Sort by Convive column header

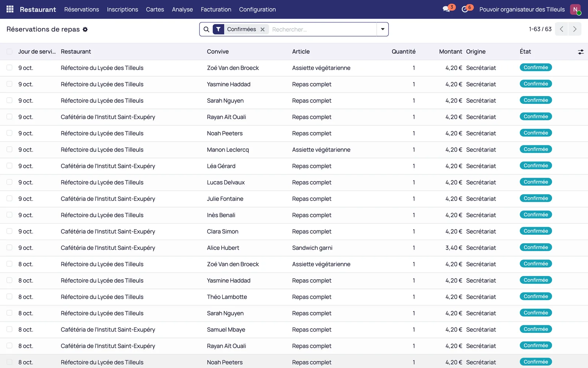218,52
